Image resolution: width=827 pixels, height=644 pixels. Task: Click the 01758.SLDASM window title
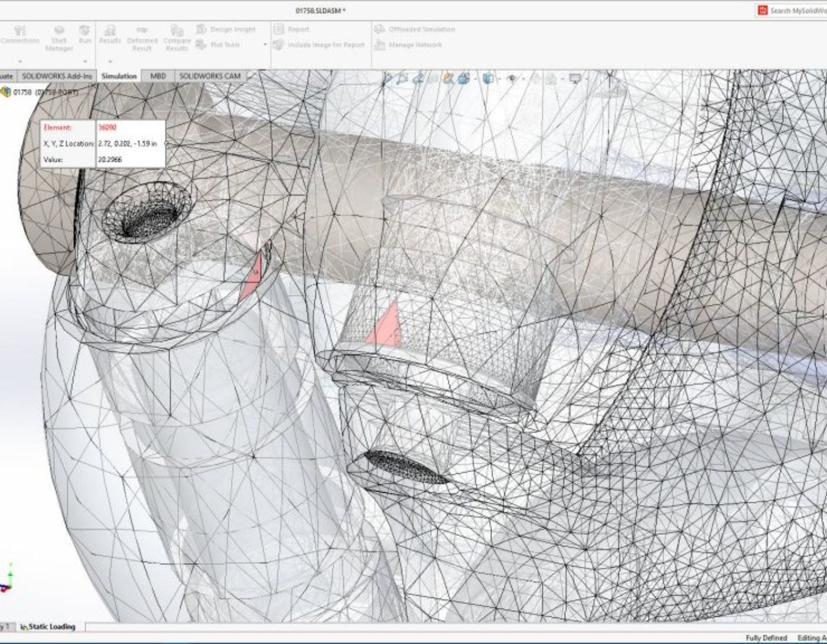click(x=320, y=11)
